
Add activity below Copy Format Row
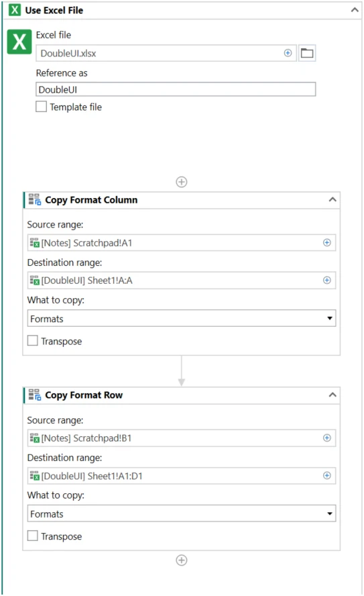pos(182,560)
